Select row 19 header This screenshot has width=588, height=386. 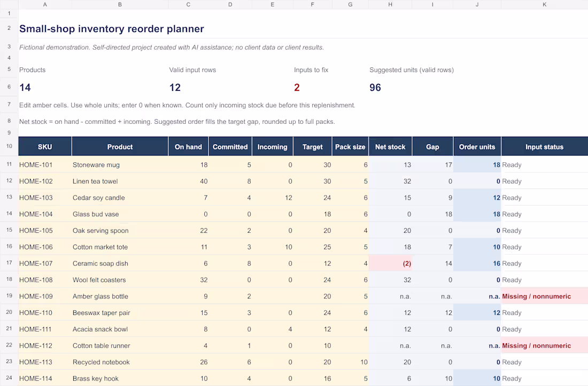click(x=9, y=296)
